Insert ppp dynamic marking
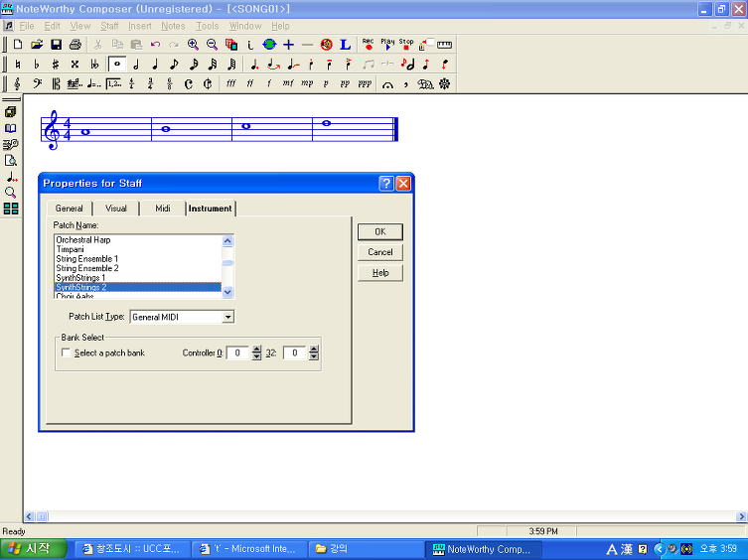 pos(365,84)
